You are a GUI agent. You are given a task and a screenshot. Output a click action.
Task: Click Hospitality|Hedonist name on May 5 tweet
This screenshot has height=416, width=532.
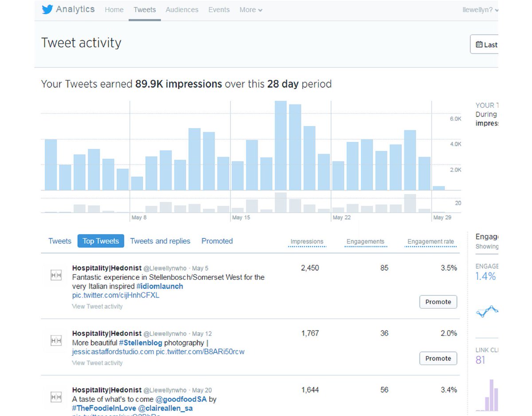[x=107, y=268]
